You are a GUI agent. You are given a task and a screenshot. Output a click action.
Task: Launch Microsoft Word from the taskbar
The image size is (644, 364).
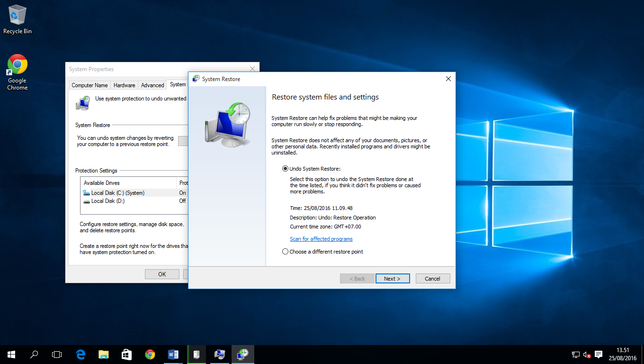[172, 354]
